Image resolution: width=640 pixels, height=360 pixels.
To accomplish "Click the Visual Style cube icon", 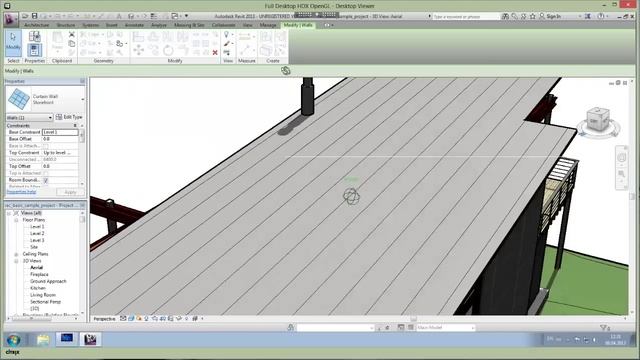I will [x=131, y=318].
